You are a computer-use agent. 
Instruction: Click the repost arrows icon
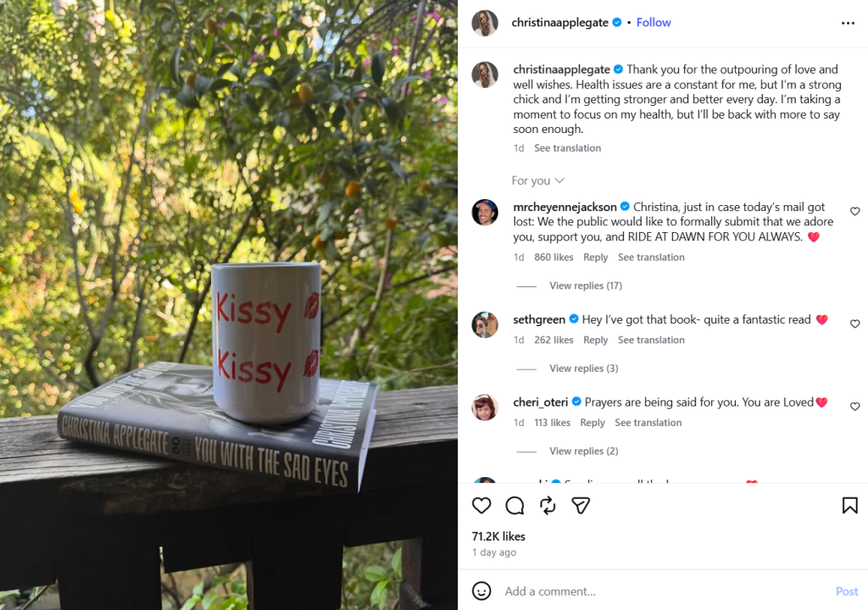click(548, 506)
